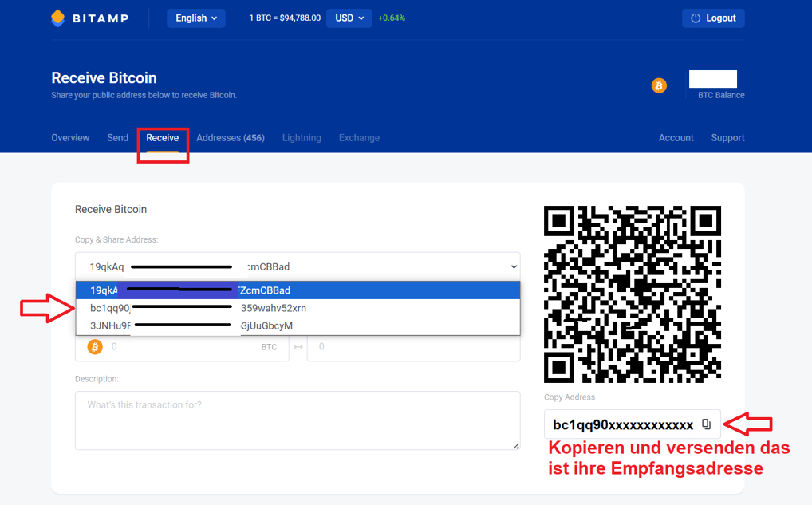
Task: Click the swap arrows between amount fields
Action: point(298,347)
